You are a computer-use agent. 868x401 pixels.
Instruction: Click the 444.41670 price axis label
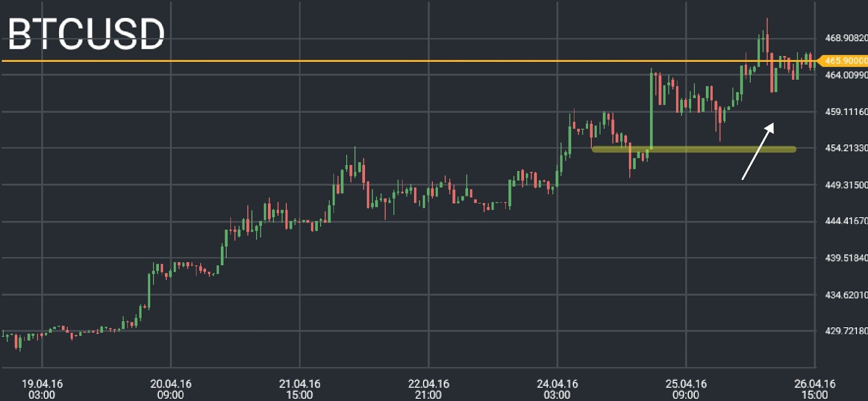846,221
